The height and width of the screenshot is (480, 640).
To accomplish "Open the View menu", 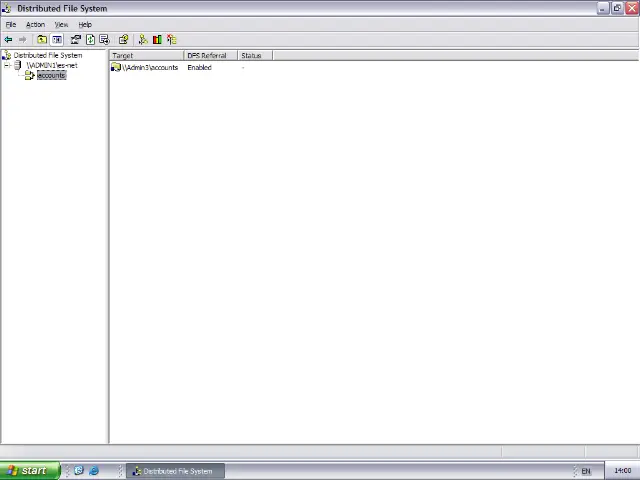I will (x=61, y=24).
